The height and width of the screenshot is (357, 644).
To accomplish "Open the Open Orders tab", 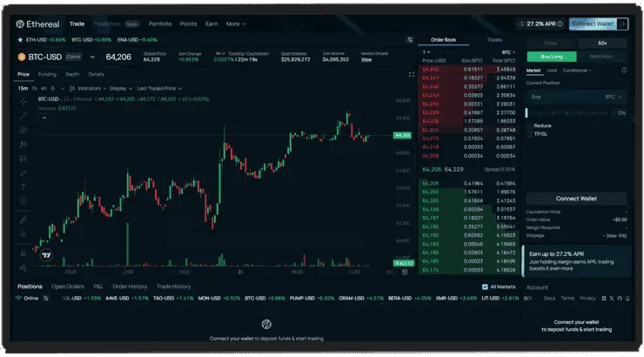I will tap(68, 286).
